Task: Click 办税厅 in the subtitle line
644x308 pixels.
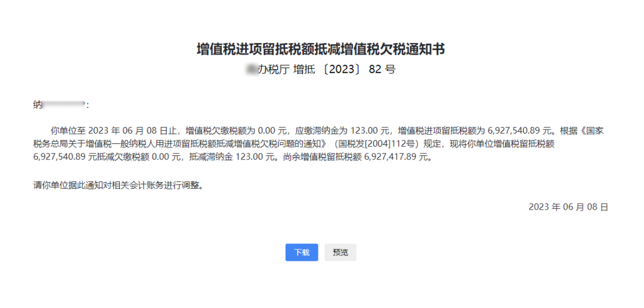Action: tap(273, 69)
